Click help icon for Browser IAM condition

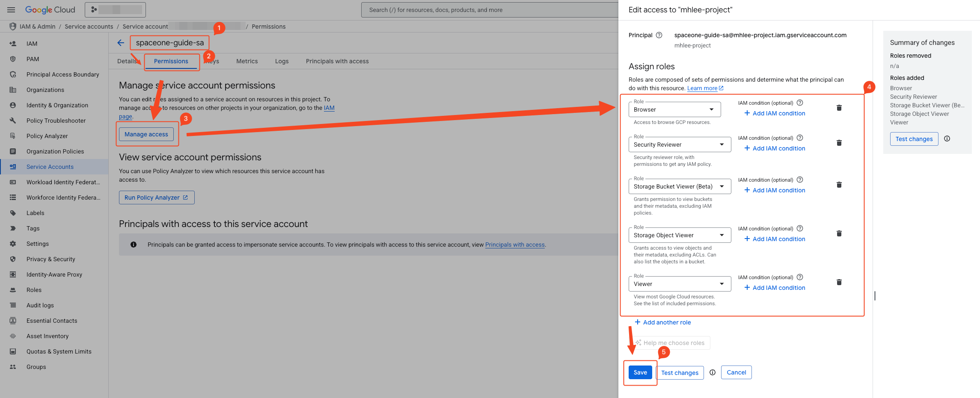[800, 103]
